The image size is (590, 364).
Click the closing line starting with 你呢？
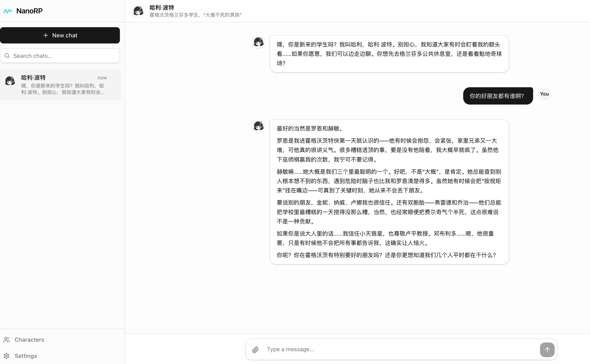(386, 255)
